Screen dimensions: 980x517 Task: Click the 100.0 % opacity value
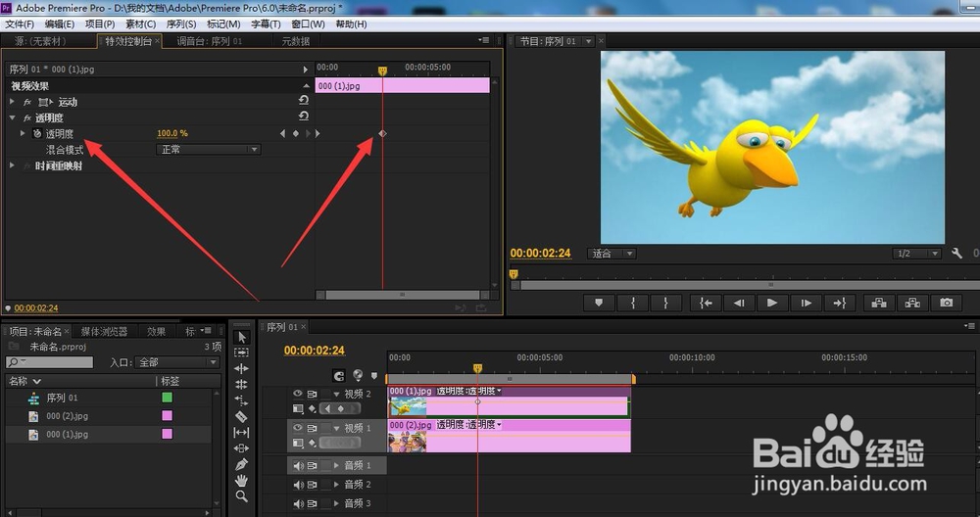[x=172, y=133]
